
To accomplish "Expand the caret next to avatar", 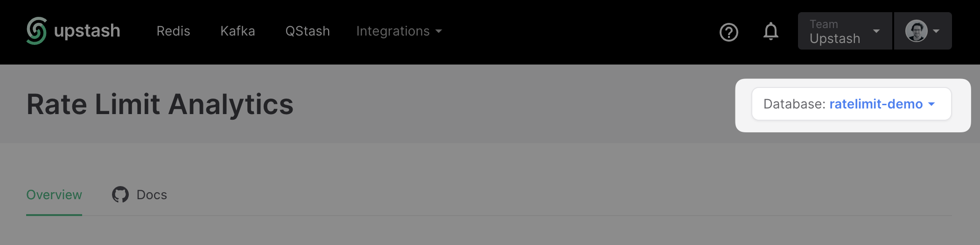I will (x=936, y=31).
